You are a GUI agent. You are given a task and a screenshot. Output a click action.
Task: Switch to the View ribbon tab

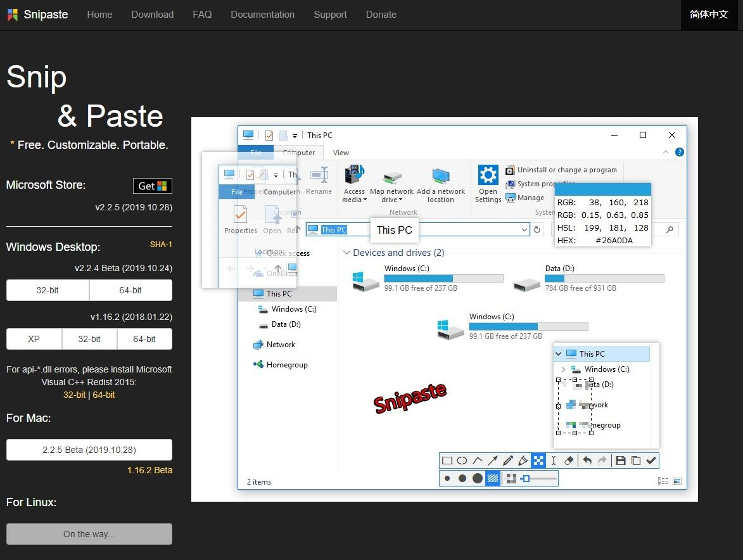[x=341, y=153]
